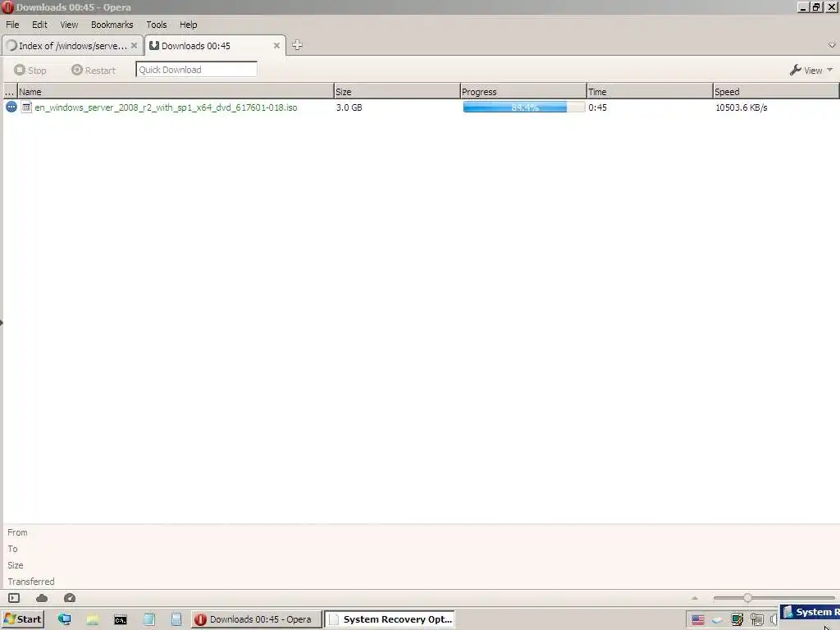Select the Downloads 00:45 tab
The height and width of the screenshot is (630, 840).
[214, 46]
